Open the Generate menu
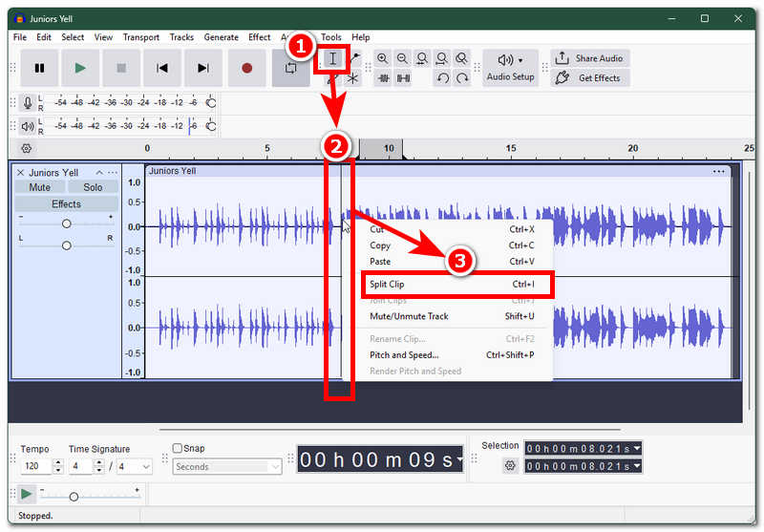 coord(222,37)
